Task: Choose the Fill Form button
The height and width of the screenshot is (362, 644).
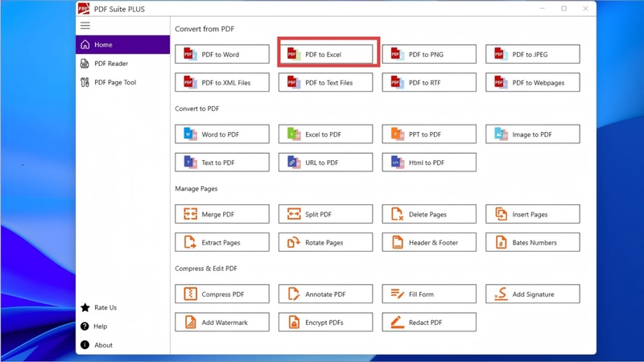Action: (x=429, y=294)
